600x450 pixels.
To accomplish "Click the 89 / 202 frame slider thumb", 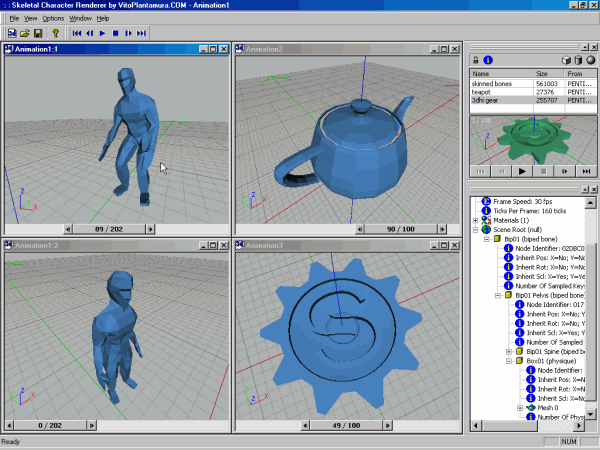I will (109, 229).
